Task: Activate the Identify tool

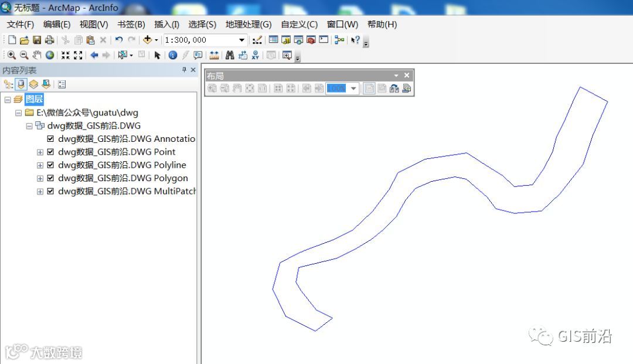Action: click(173, 55)
